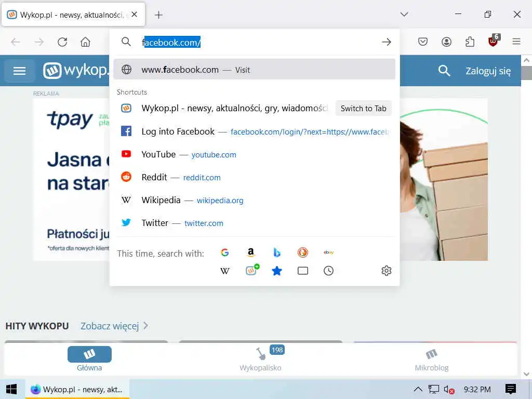Open the Save to Pocket icon
Viewport: 532px width, 399px height.
(423, 42)
